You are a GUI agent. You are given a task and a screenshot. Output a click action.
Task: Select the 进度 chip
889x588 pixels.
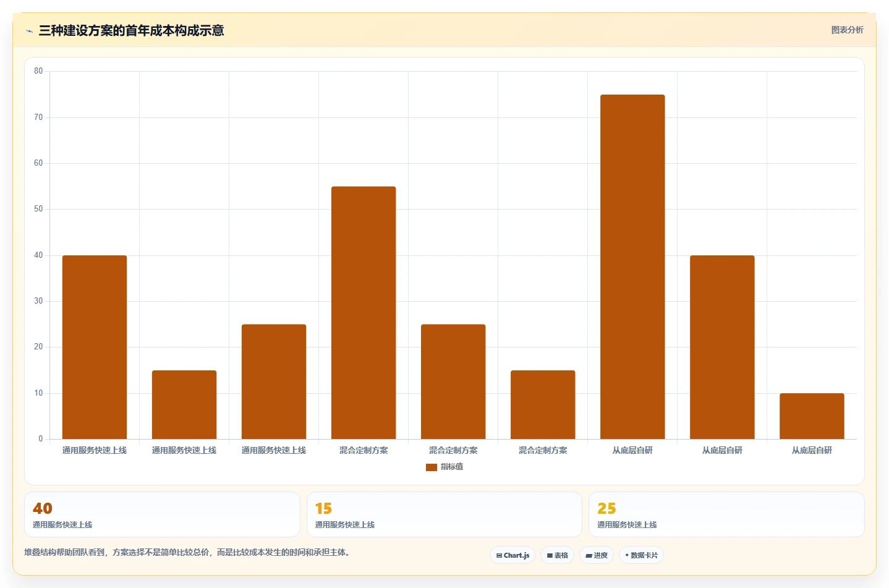click(x=597, y=555)
